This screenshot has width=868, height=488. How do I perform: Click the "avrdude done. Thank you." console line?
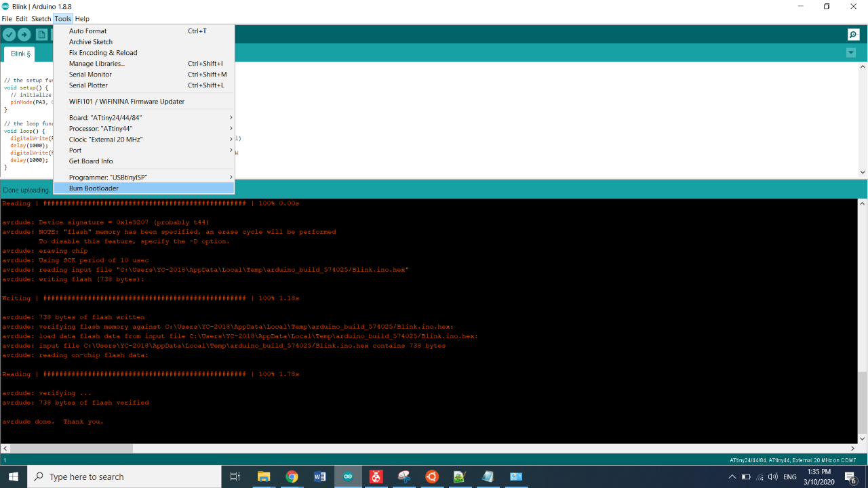coord(53,422)
